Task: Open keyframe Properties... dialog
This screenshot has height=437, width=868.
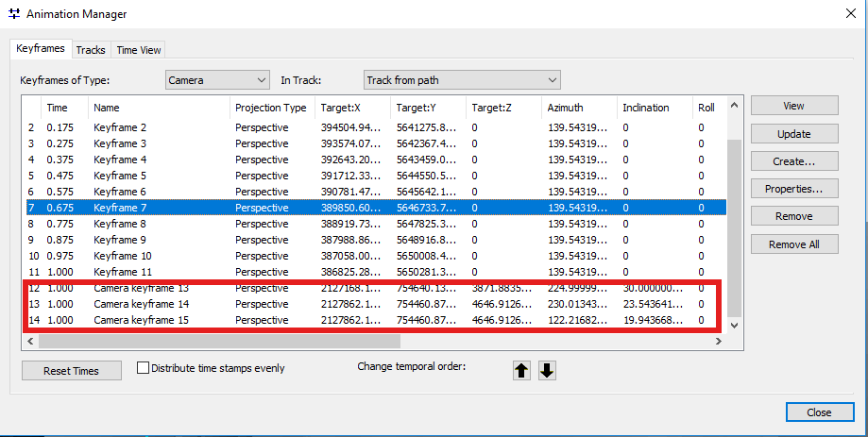Action: point(794,189)
